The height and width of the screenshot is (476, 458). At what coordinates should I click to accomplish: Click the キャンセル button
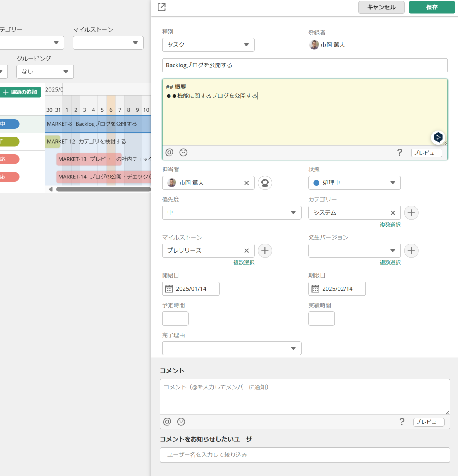click(381, 7)
